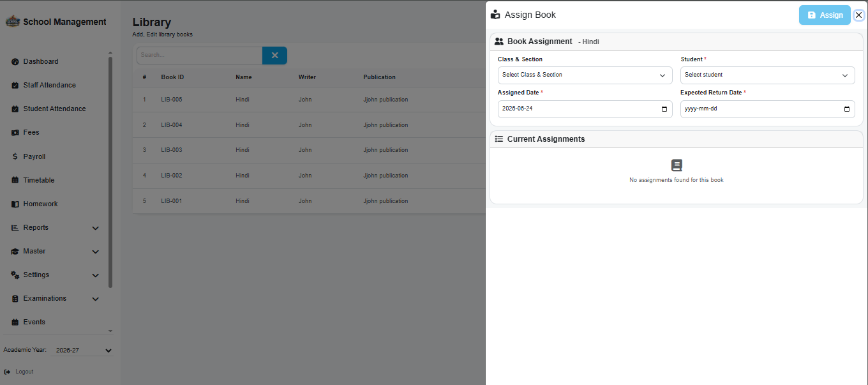Click the Assigned Date field showing 2026-06-24
868x385 pixels.
pos(585,109)
